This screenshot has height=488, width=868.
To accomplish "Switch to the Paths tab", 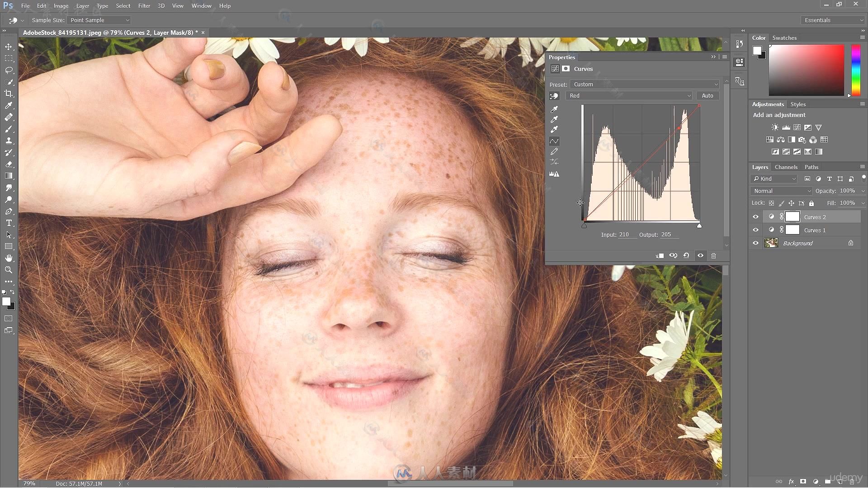I will click(812, 167).
